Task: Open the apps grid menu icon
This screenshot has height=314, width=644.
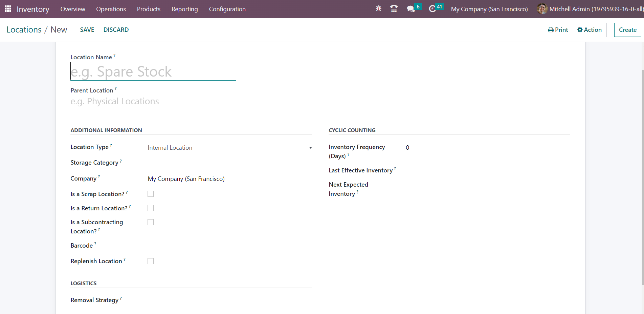Action: (x=8, y=9)
